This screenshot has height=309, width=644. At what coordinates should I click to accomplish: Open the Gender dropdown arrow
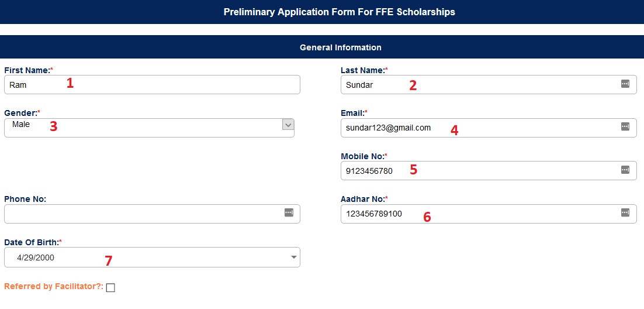coord(288,125)
